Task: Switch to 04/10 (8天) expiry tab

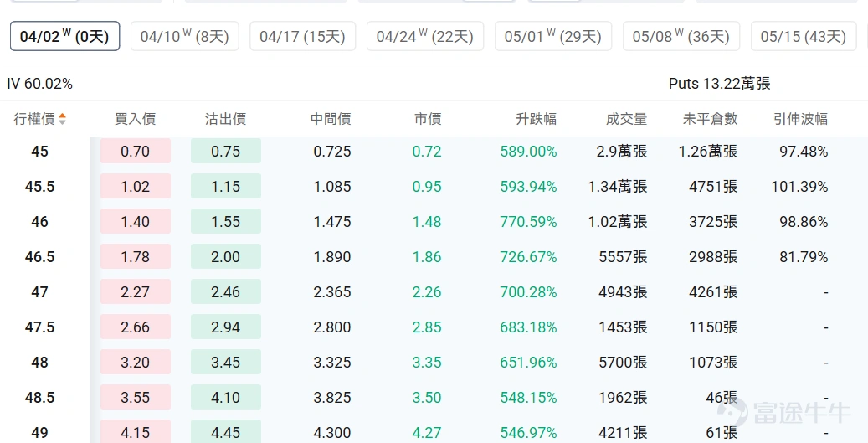Action: coord(185,37)
